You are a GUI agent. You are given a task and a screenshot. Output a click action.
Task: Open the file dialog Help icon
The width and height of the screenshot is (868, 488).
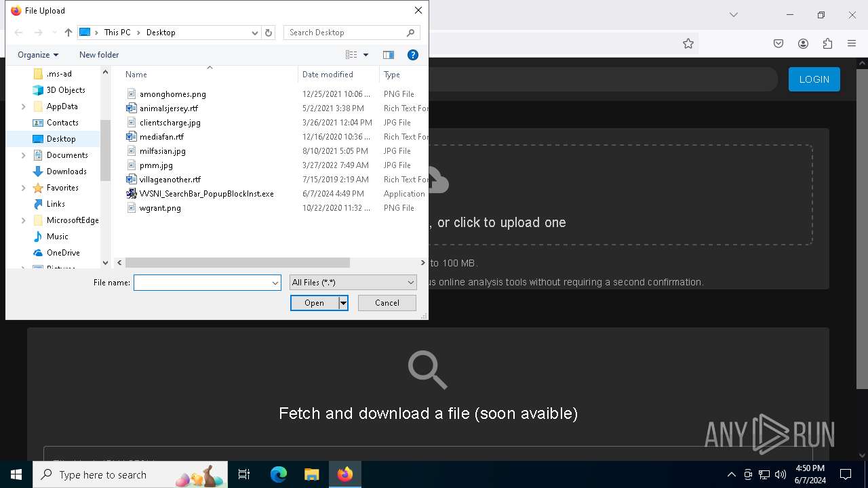pyautogui.click(x=412, y=55)
